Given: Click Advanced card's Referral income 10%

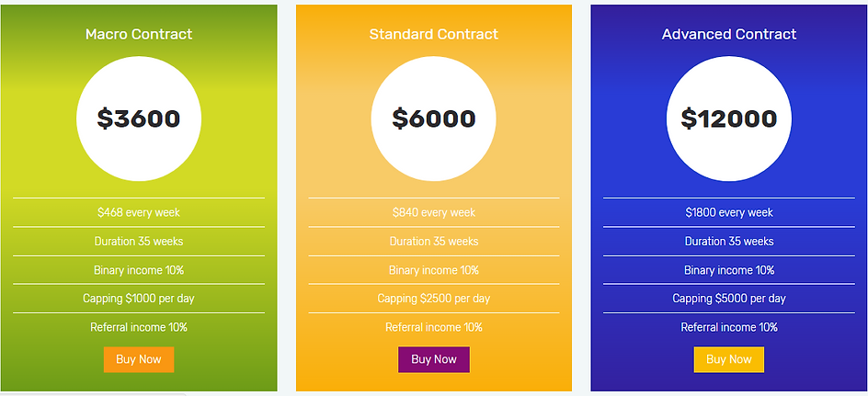Looking at the screenshot, I should point(729,327).
